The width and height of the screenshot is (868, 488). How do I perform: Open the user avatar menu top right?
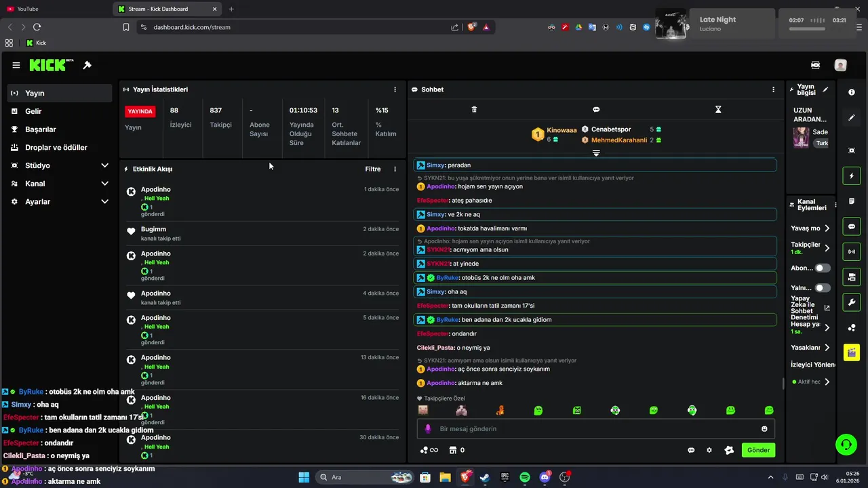pyautogui.click(x=841, y=65)
